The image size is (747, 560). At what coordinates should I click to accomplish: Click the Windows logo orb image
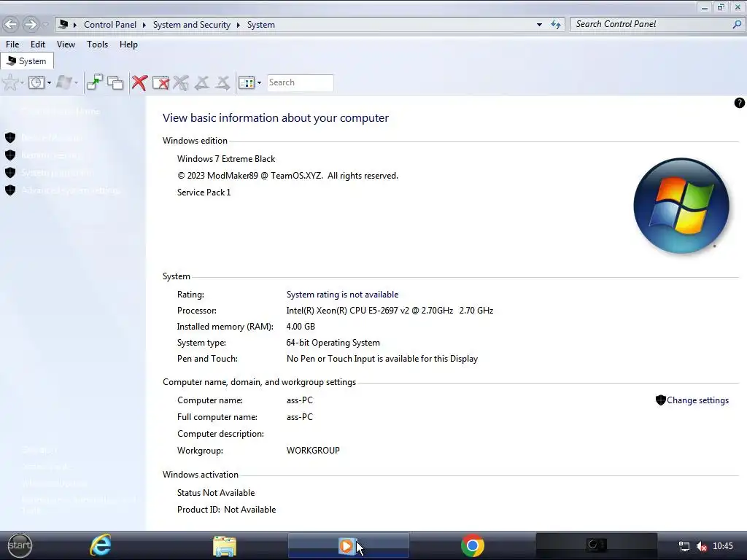[681, 206]
